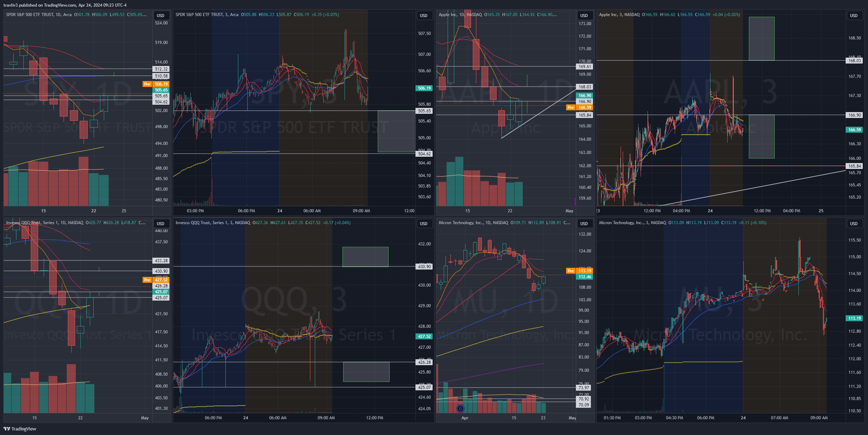
Task: Click the orange Pre 166.59 label on Apple daily
Action: click(580, 108)
